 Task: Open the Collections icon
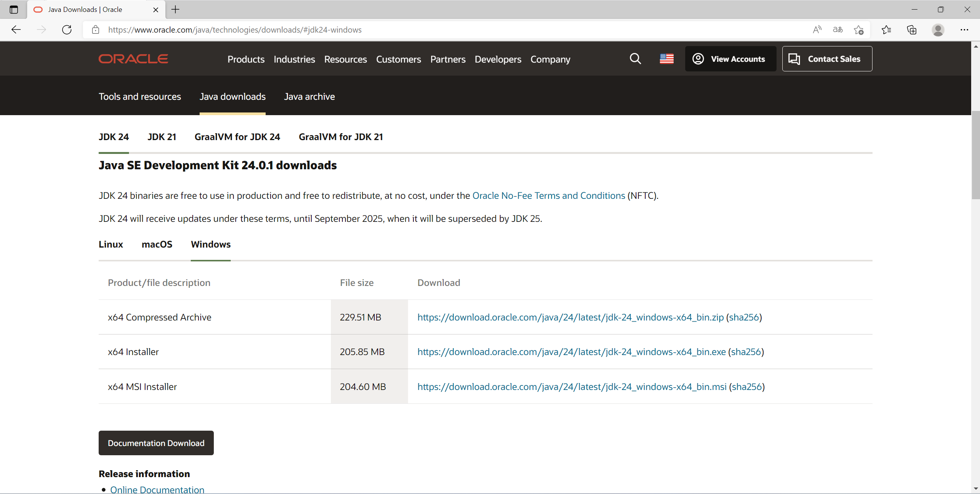[912, 30]
